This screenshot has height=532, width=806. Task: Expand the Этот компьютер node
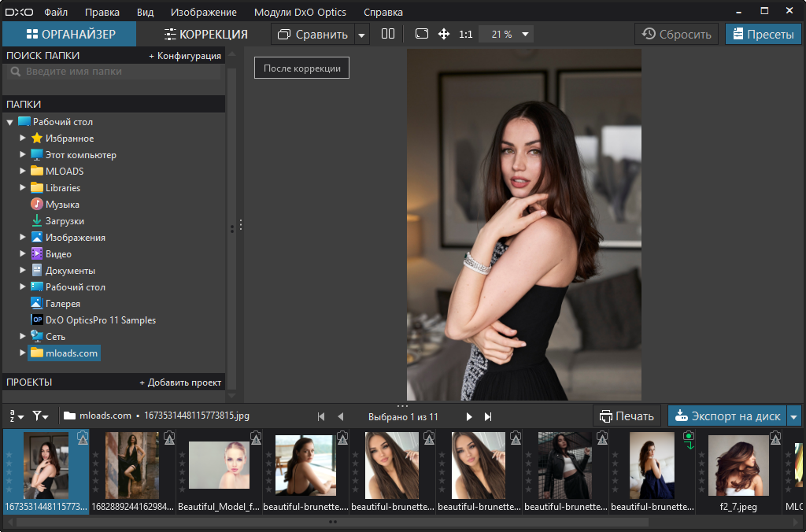23,154
